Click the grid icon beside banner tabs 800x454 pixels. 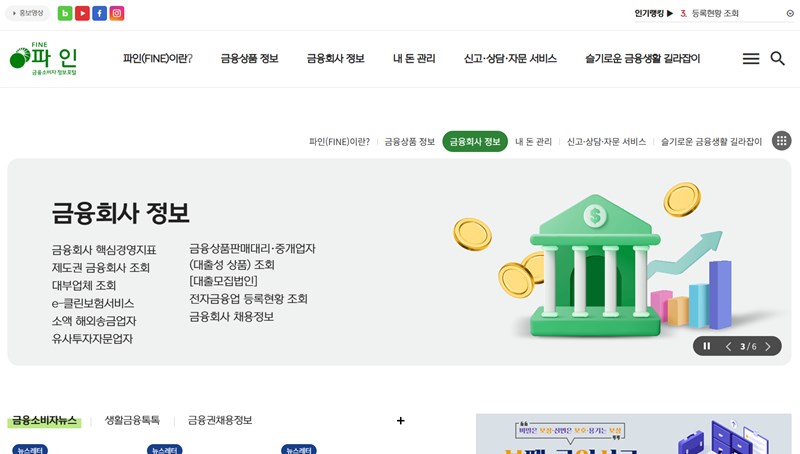point(781,141)
